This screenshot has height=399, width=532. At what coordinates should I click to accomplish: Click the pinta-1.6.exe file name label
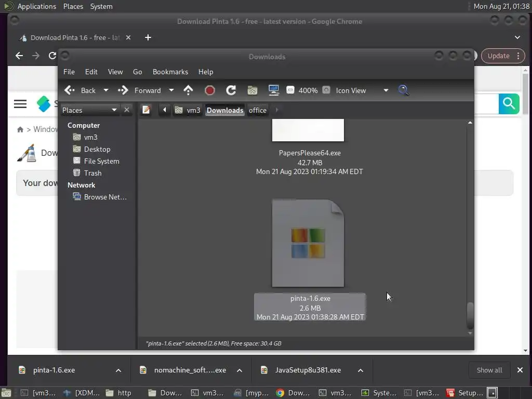[x=310, y=299]
